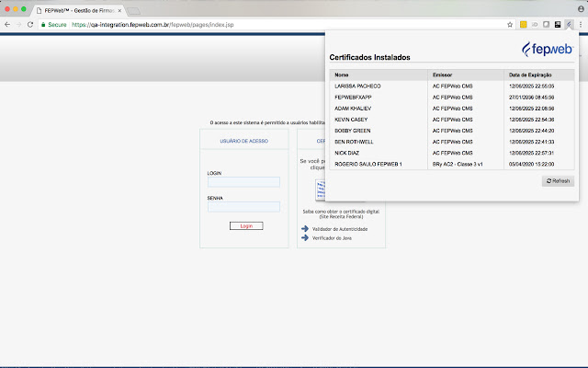Select the KEVIN CASEY certificate row
The width and height of the screenshot is (588, 368).
coord(452,120)
